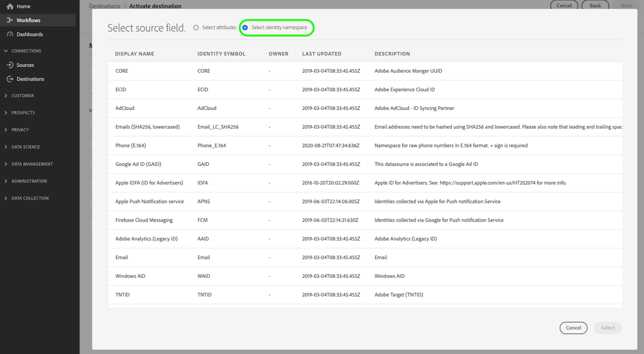Confirm with the Select button
The width and height of the screenshot is (644, 354).
[x=608, y=328]
